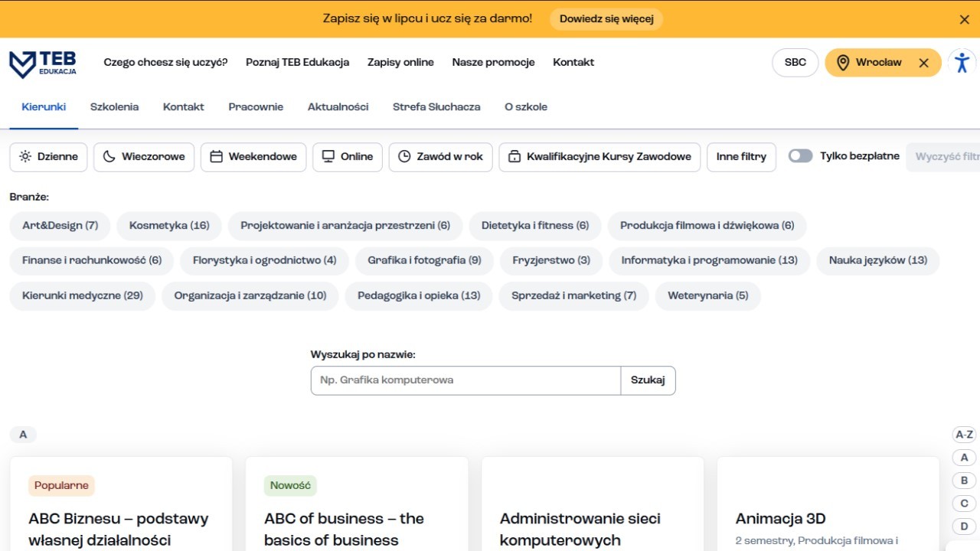Open the Pracownie tab
Image resolution: width=980 pixels, height=551 pixels.
[x=256, y=107]
